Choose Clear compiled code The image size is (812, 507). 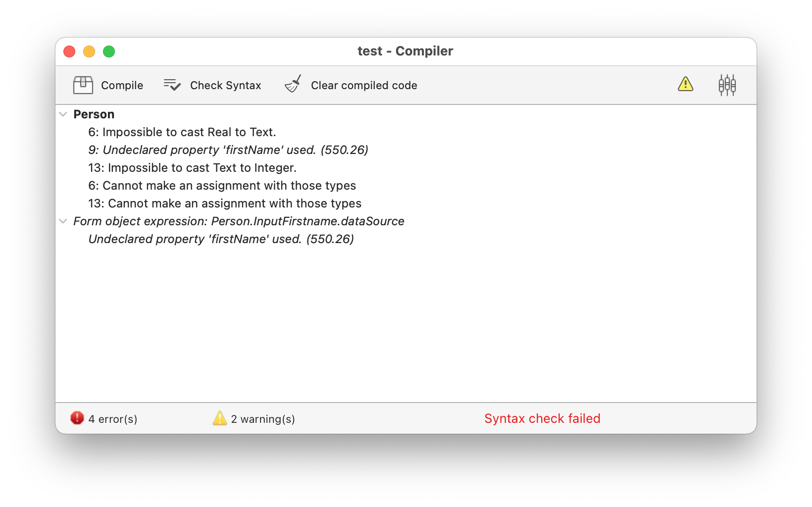coord(364,85)
